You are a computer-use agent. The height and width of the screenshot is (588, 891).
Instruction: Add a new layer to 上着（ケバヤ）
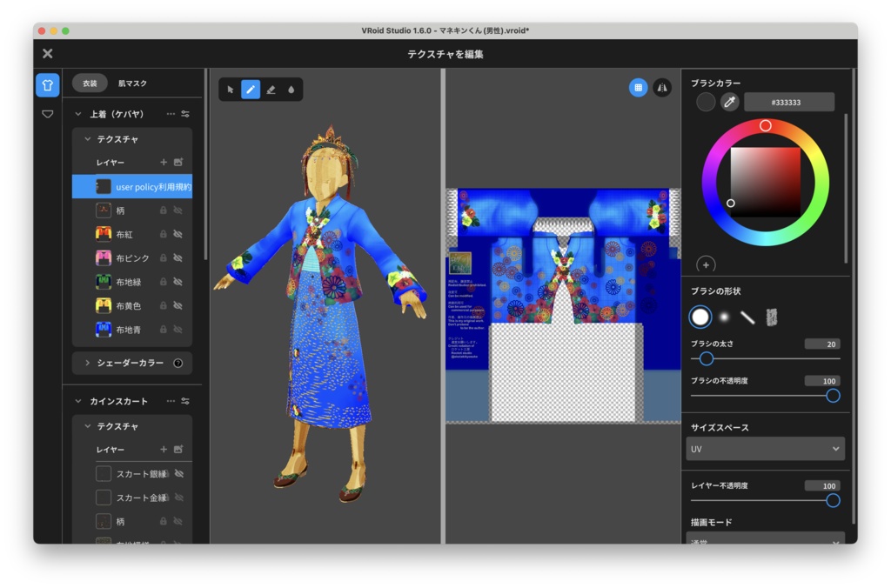pyautogui.click(x=164, y=162)
